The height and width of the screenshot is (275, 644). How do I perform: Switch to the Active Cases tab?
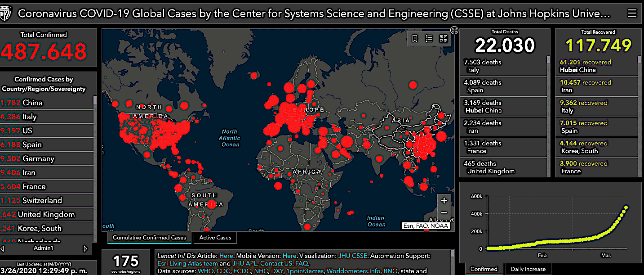[215, 238]
